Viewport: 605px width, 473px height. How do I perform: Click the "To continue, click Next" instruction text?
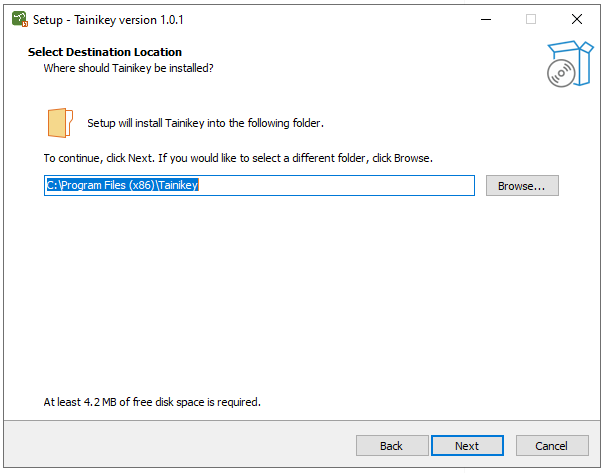(238, 158)
